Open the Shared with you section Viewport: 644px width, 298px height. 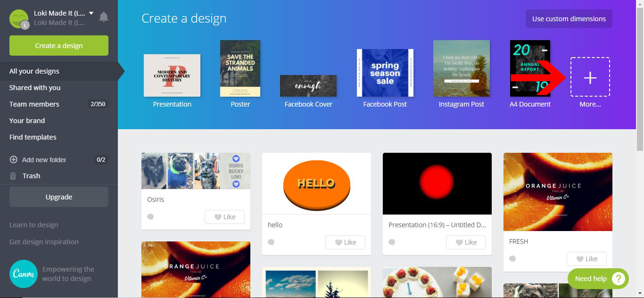(35, 87)
